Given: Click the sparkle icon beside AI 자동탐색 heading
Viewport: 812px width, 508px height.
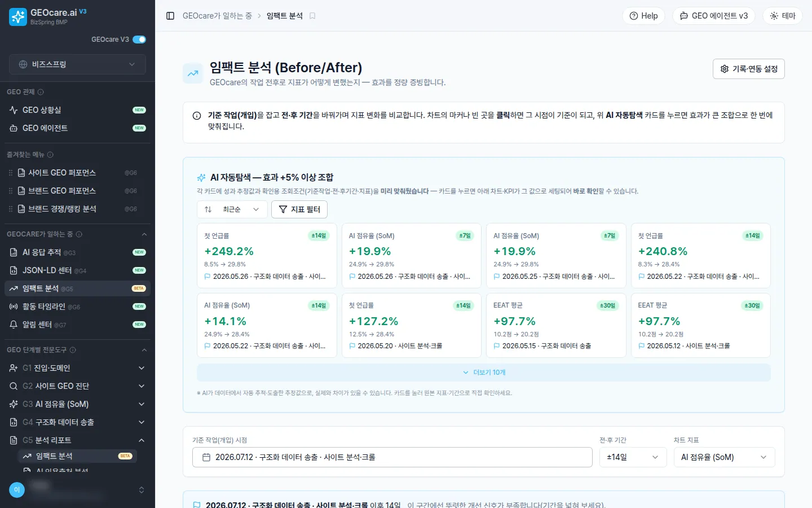Looking at the screenshot, I should (201, 178).
